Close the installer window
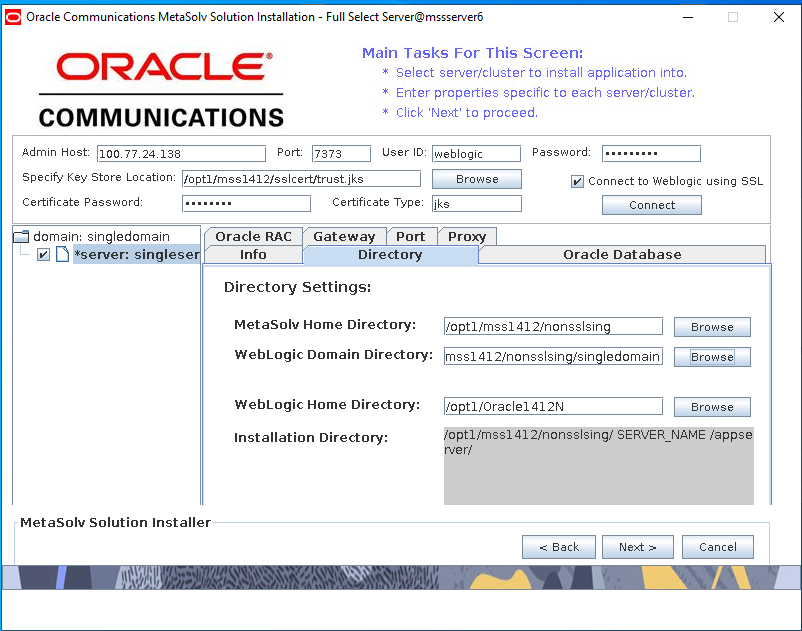 778,17
